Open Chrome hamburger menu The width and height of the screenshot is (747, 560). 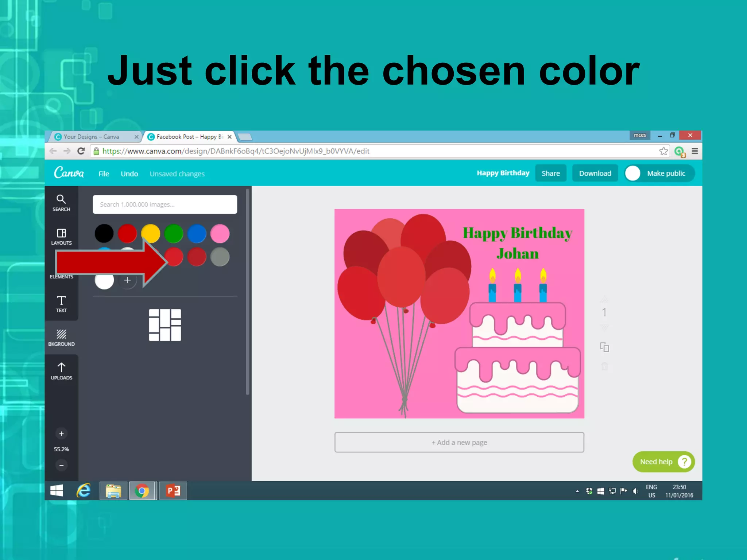(695, 151)
